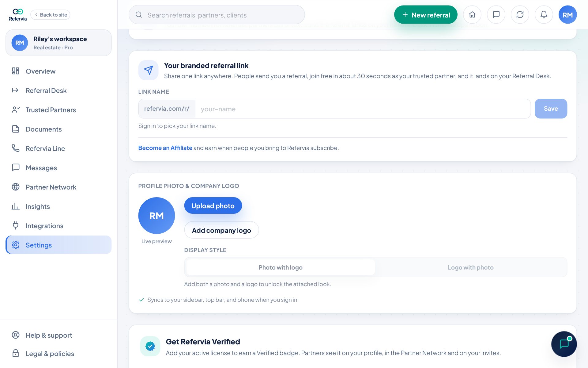The image size is (588, 368).
Task: Open Referral Desk
Action: pos(58,90)
